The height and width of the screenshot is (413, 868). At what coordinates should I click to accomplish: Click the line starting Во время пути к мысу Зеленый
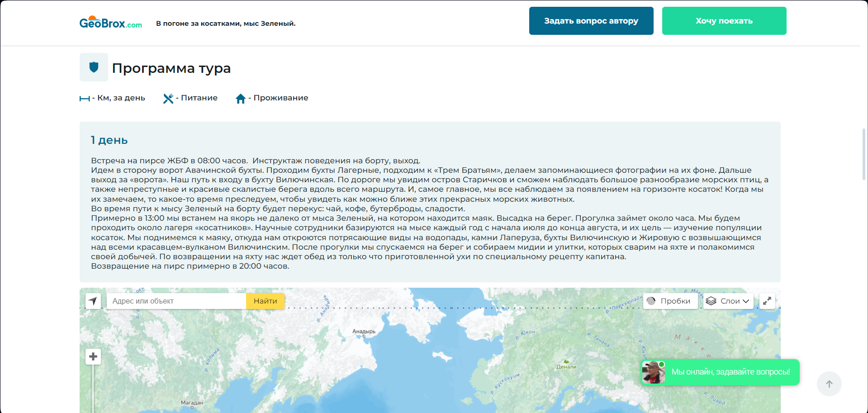278,209
